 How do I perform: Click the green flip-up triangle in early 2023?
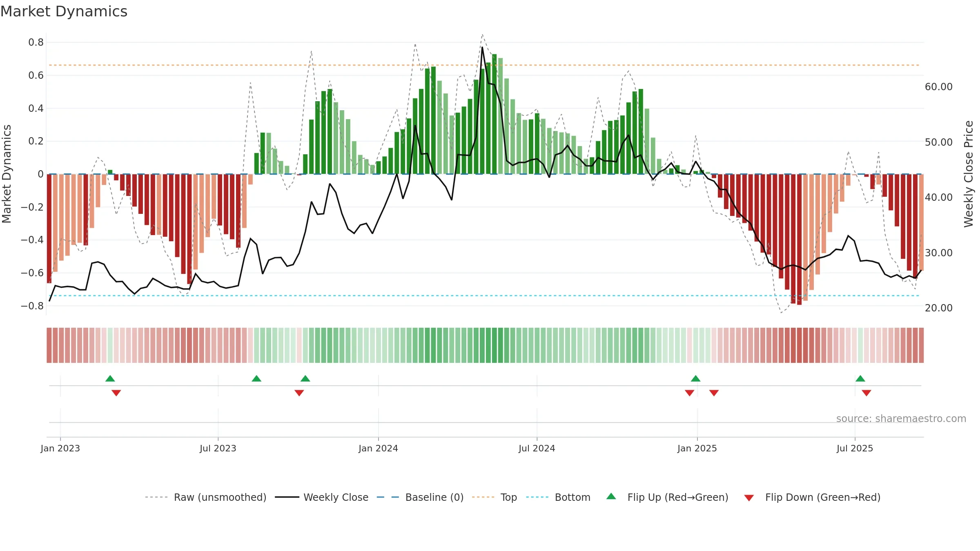[x=110, y=378]
